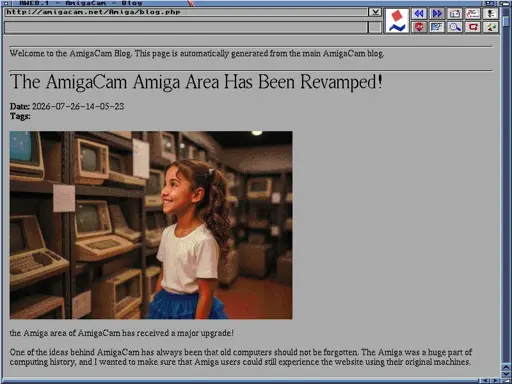Click the colored shapes load images icon

(491, 27)
